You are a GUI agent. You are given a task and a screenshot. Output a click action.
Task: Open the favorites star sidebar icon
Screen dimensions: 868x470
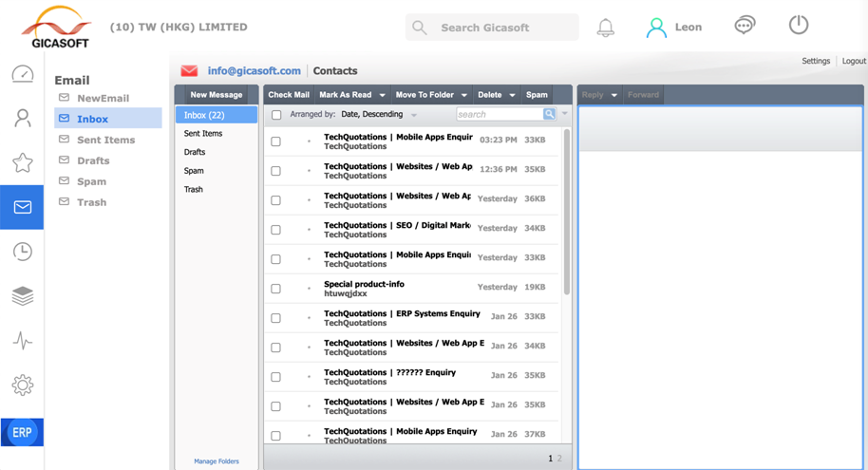pyautogui.click(x=22, y=162)
